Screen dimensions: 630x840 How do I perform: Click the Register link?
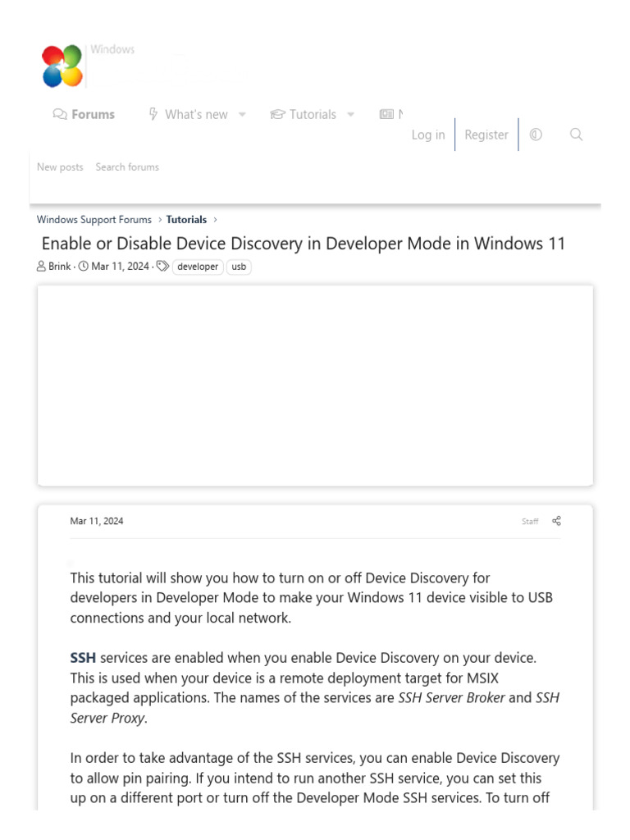coord(486,135)
